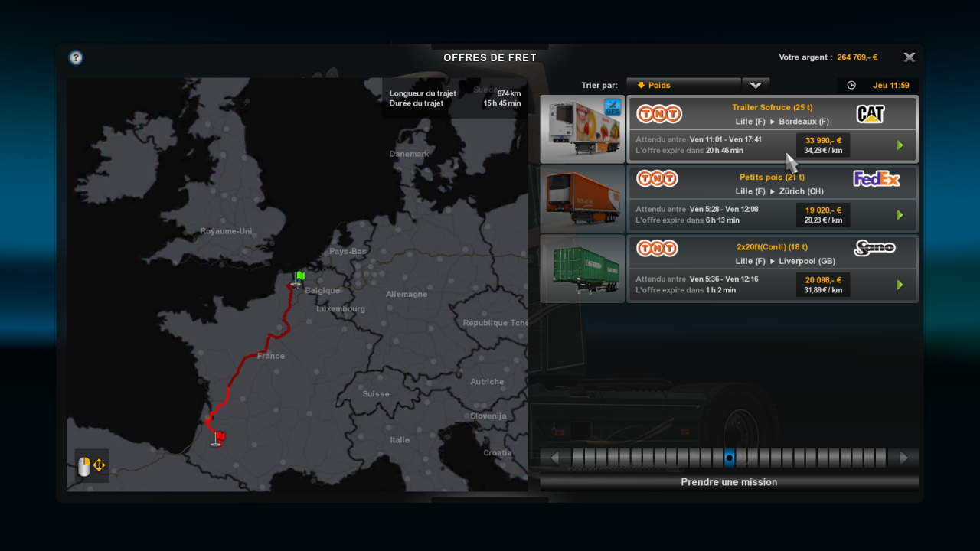Viewport: 980px width, 551px height.
Task: Click the Votre argent 264 769 € balance
Action: (x=828, y=57)
